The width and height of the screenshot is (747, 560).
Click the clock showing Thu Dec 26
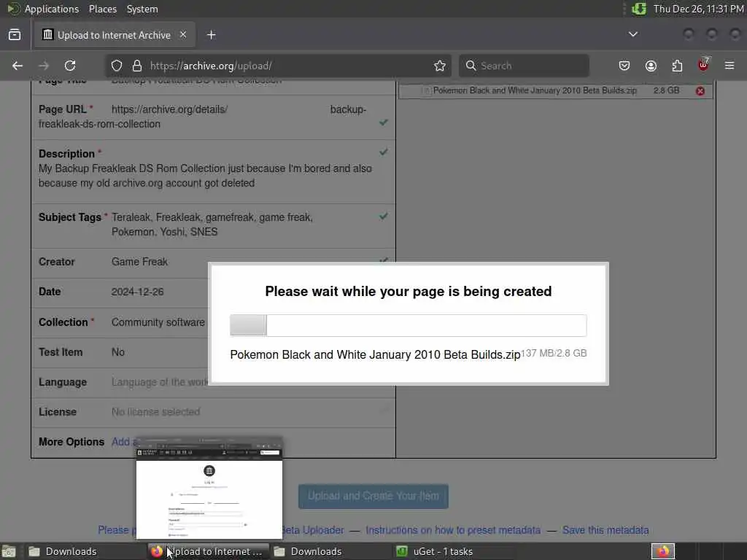(x=698, y=9)
